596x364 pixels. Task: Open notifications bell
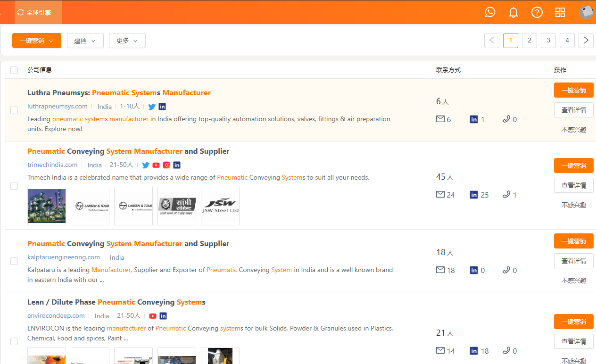(513, 12)
